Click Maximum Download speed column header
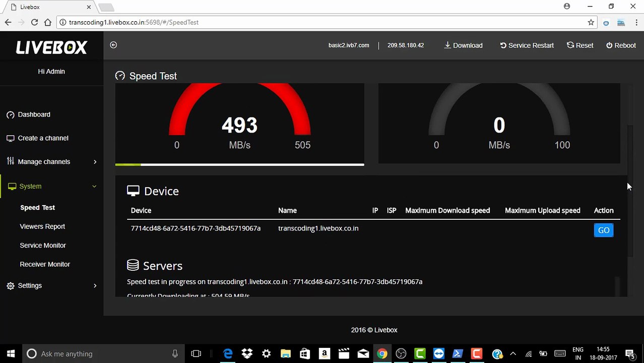Viewport: 644px width, 363px height. coord(447,210)
